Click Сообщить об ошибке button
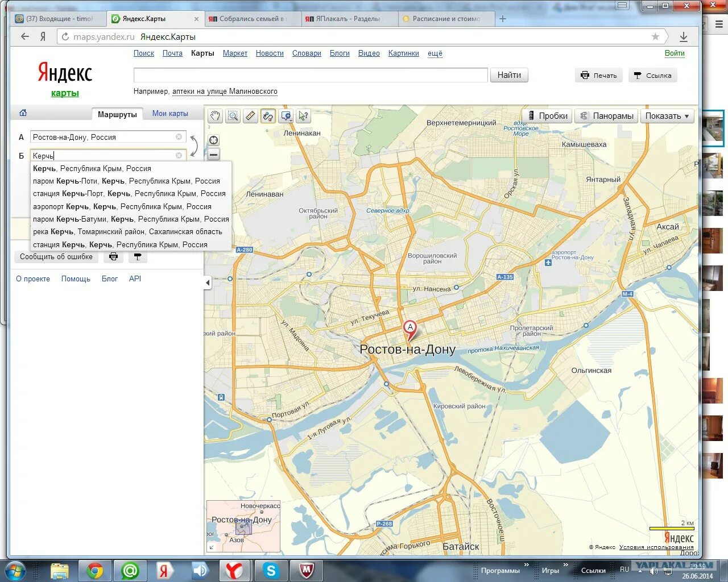The image size is (728, 582). [x=56, y=256]
